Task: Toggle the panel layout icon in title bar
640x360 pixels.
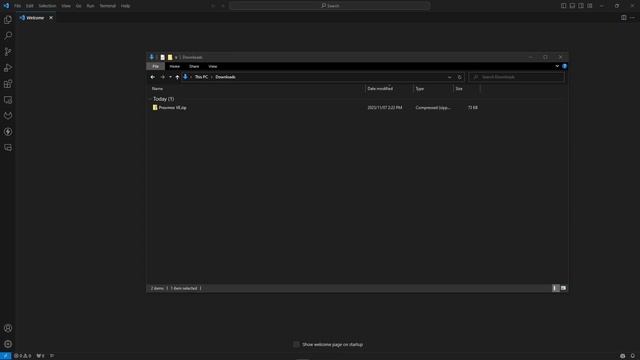Action: [572, 6]
